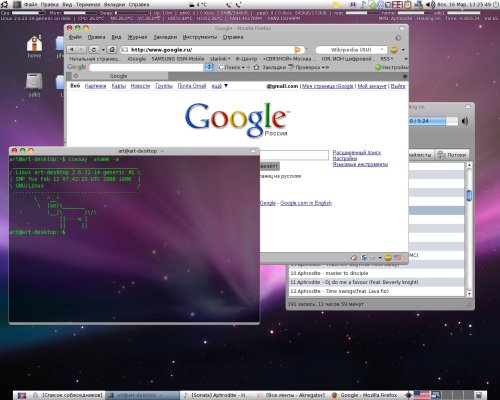Open the Карты link on Google page
This screenshot has width=500, height=400.
click(x=118, y=86)
